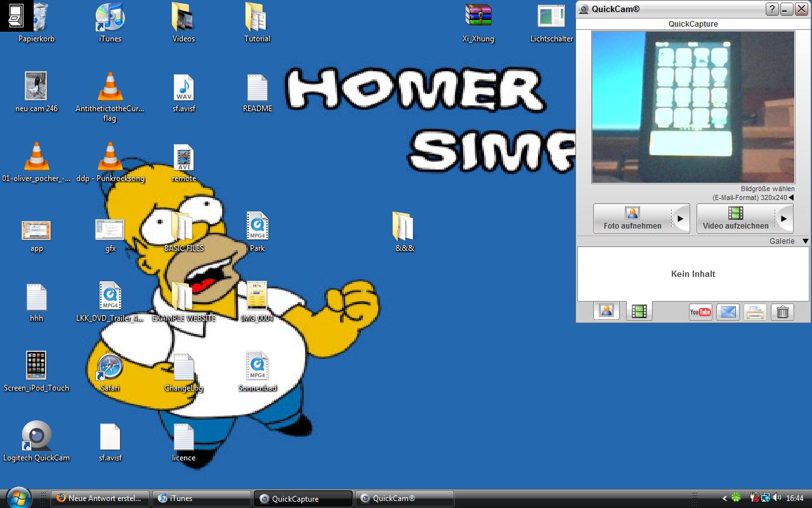Select the hhh document
The height and width of the screenshot is (508, 812).
pyautogui.click(x=36, y=302)
